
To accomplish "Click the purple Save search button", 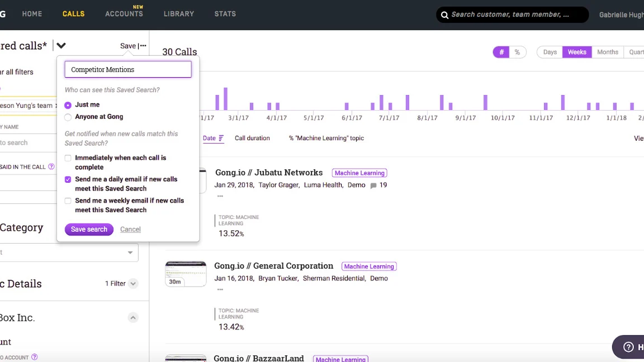I will tap(89, 230).
